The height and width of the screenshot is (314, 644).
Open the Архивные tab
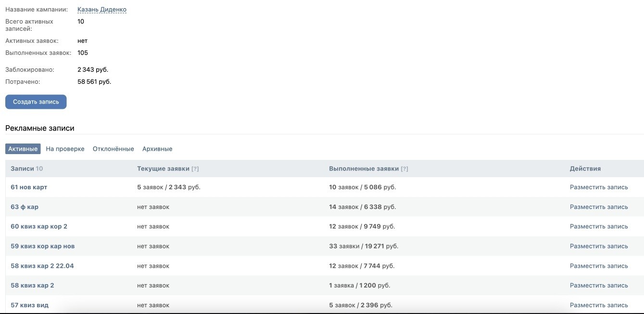(157, 149)
